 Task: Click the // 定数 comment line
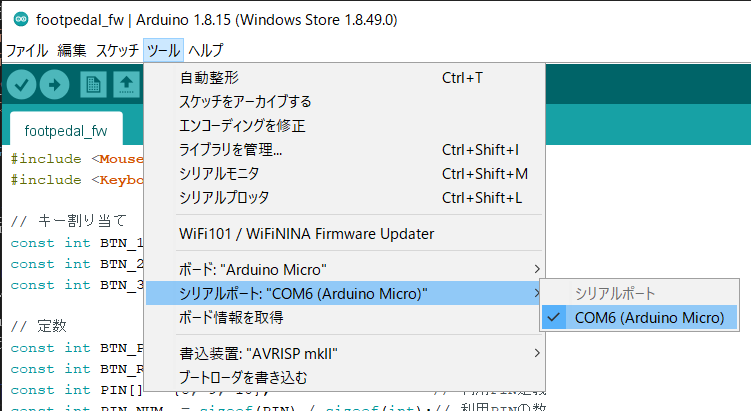[x=39, y=326]
